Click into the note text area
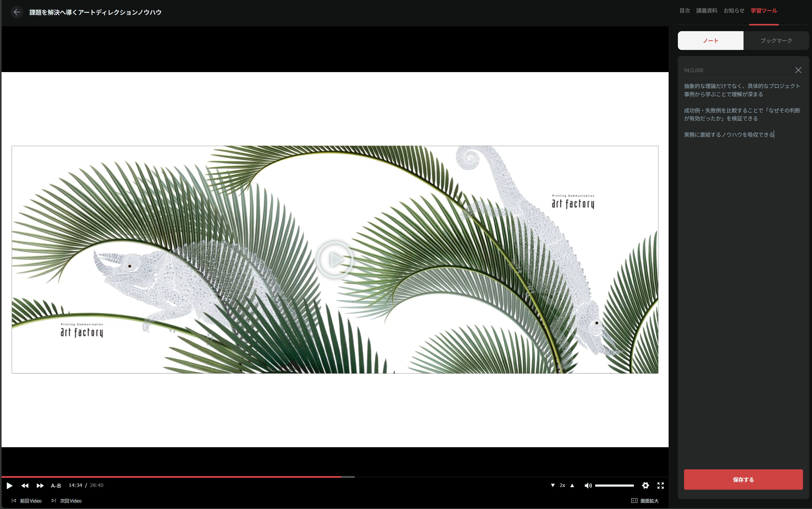The width and height of the screenshot is (812, 509). [x=743, y=269]
